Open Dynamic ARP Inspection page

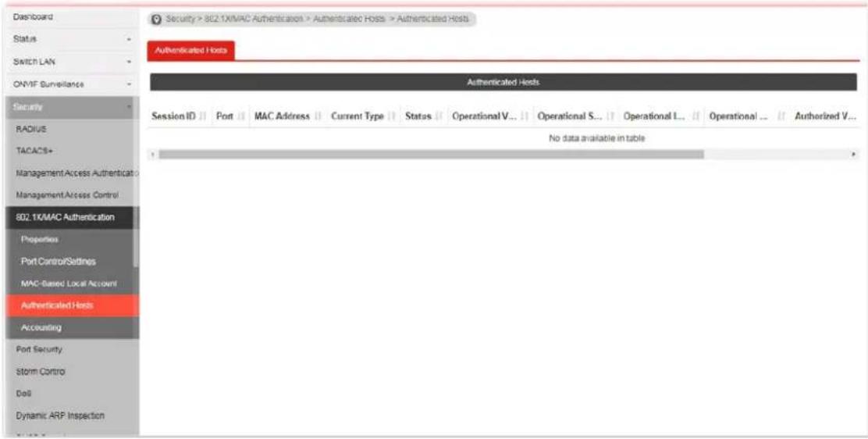click(x=73, y=415)
